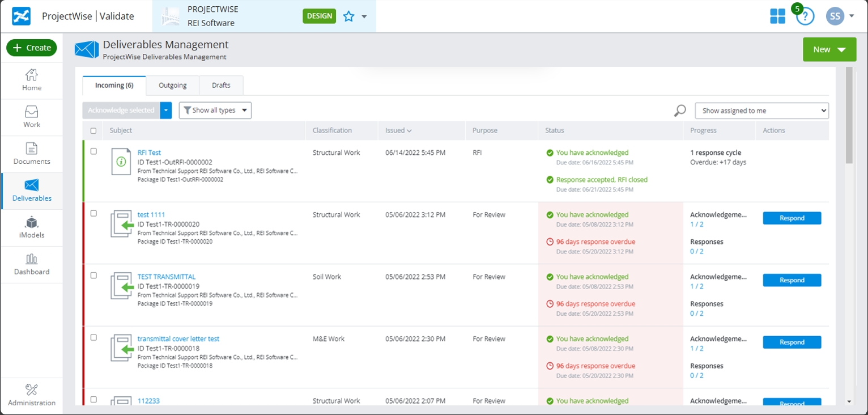Check the 112233 row checkbox
868x415 pixels.
(x=93, y=400)
